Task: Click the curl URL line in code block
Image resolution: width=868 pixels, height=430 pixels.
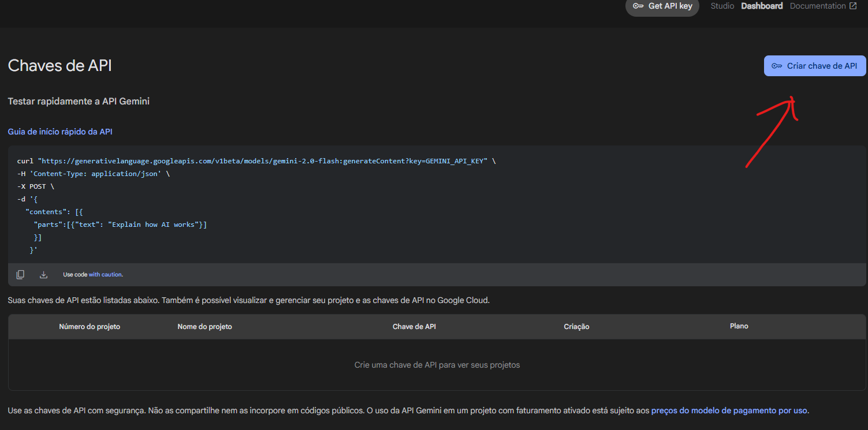Action: 256,161
